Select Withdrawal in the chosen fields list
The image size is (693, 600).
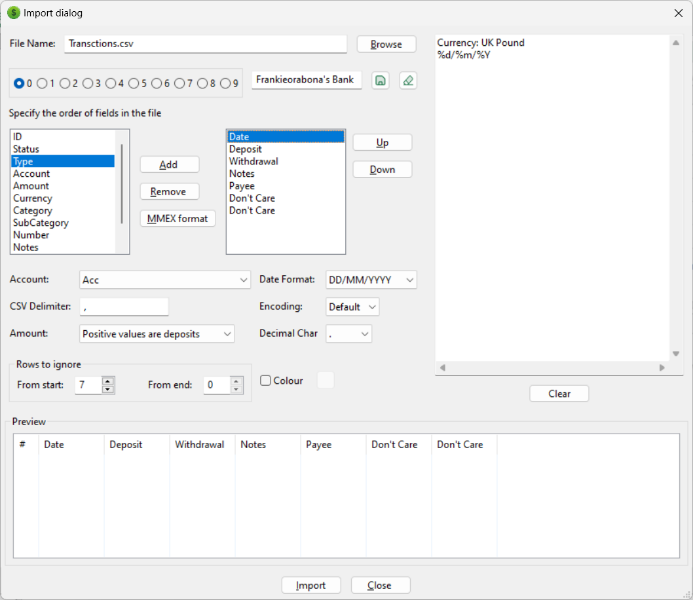point(254,161)
